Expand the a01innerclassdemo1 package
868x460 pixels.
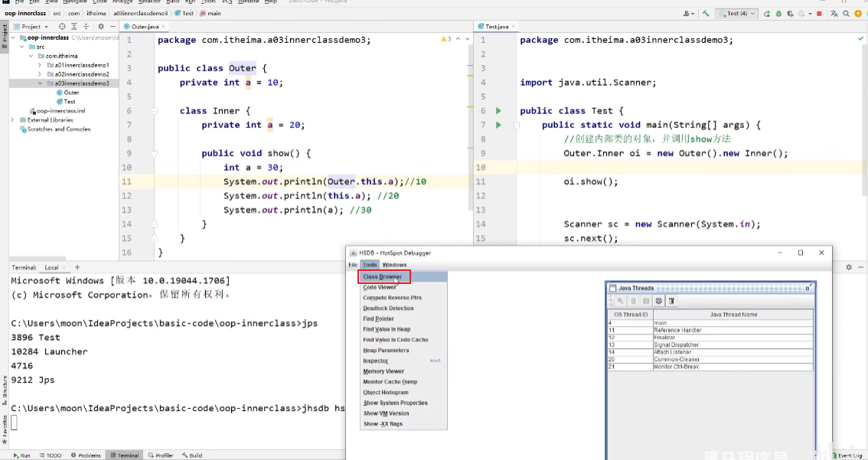point(40,65)
